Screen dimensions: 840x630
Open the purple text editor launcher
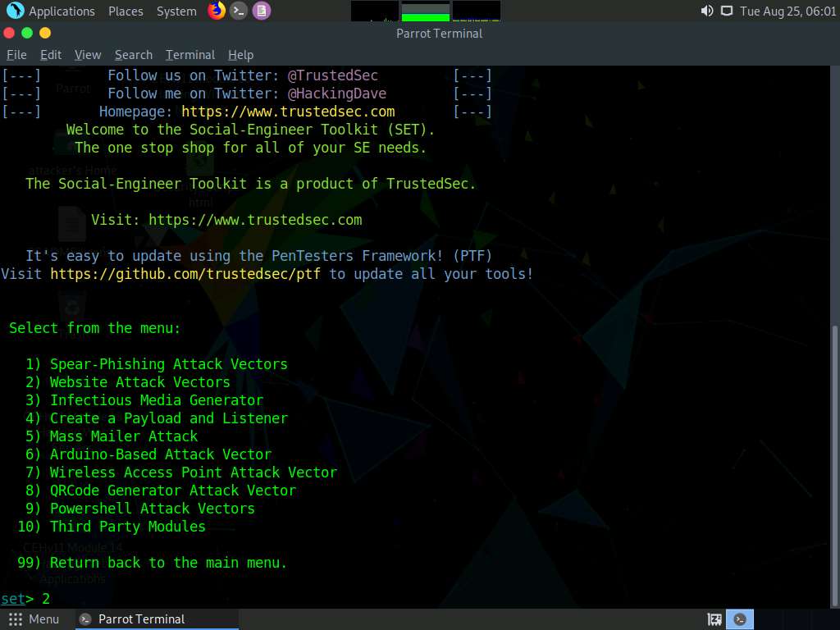click(262, 11)
